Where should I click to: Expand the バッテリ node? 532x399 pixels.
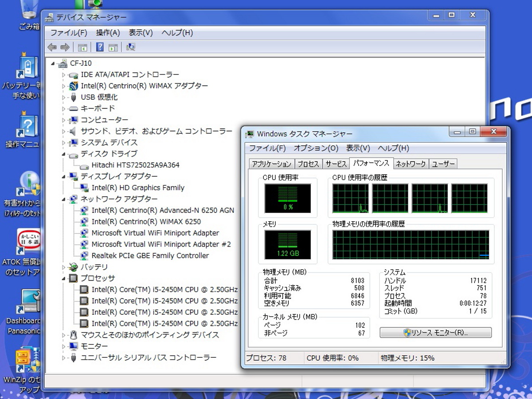[x=63, y=267]
